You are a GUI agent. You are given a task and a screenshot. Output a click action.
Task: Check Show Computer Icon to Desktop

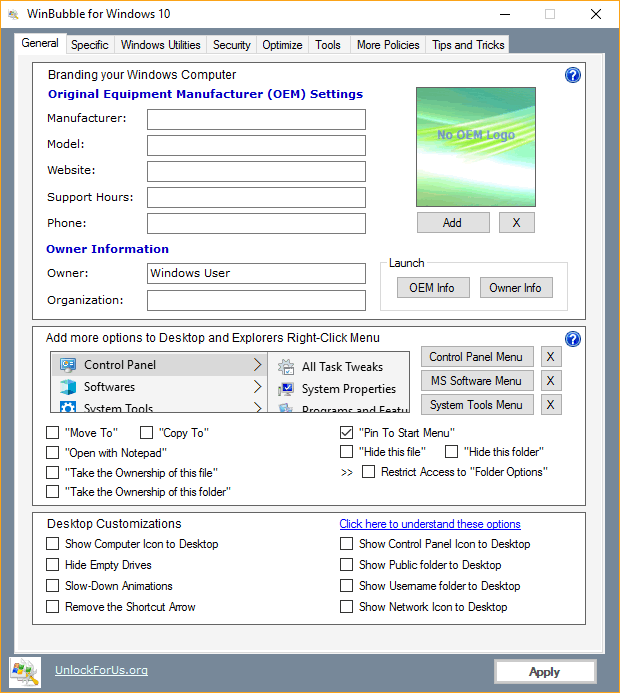point(53,544)
